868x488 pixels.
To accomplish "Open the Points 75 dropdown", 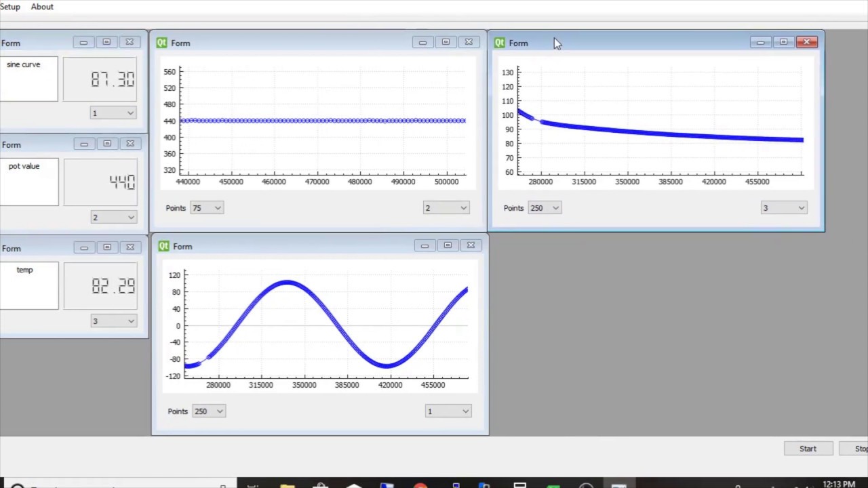I will tap(207, 208).
